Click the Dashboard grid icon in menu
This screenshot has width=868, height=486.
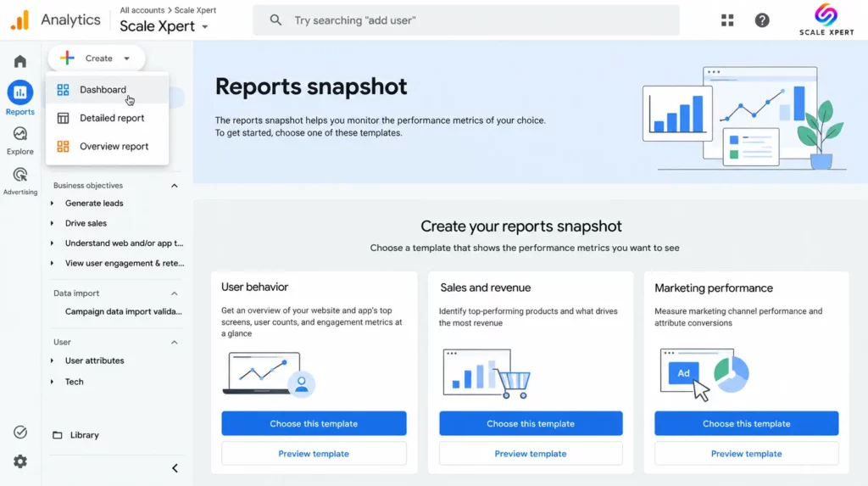click(63, 90)
